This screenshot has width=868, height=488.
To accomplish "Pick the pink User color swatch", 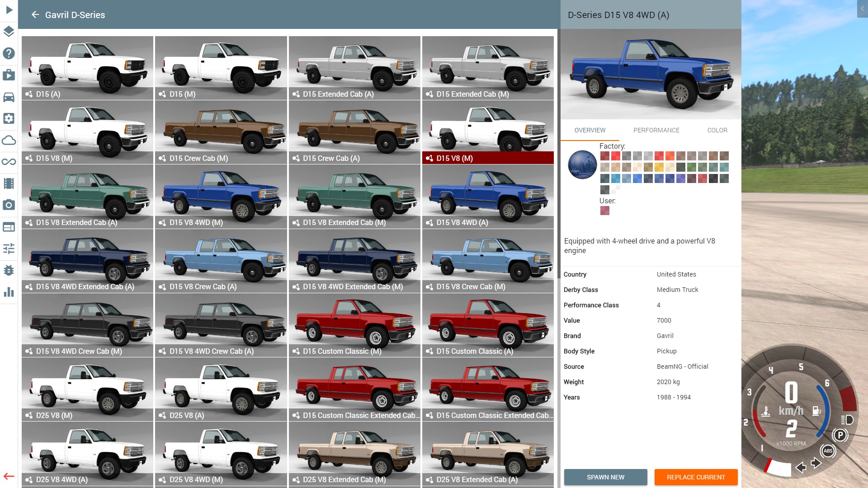I will pos(604,211).
